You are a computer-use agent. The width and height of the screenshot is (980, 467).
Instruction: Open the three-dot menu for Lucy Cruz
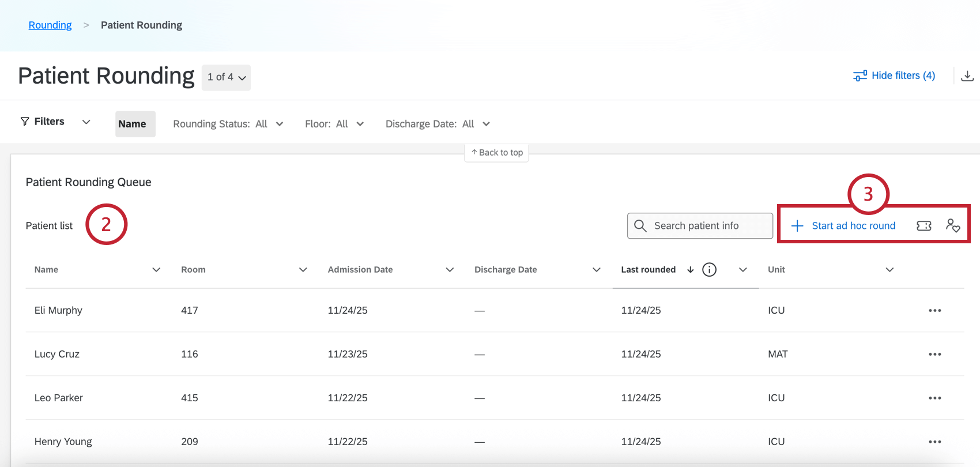click(x=934, y=355)
